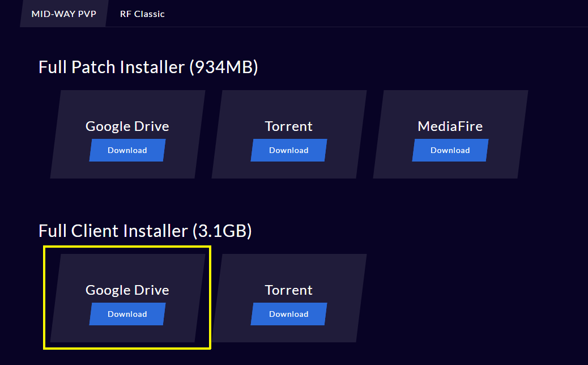Click the Torrent title under Full Client Installer
This screenshot has width=588, height=365.
[x=288, y=290]
